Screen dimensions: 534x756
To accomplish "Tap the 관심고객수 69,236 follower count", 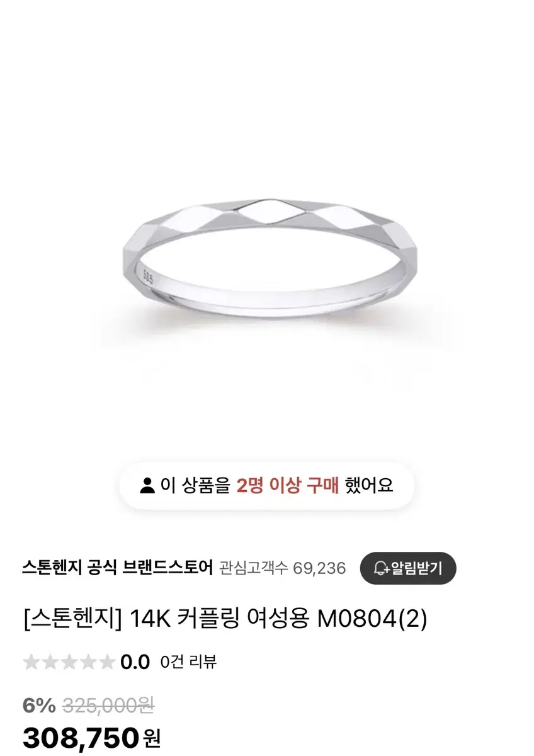I will click(282, 568).
